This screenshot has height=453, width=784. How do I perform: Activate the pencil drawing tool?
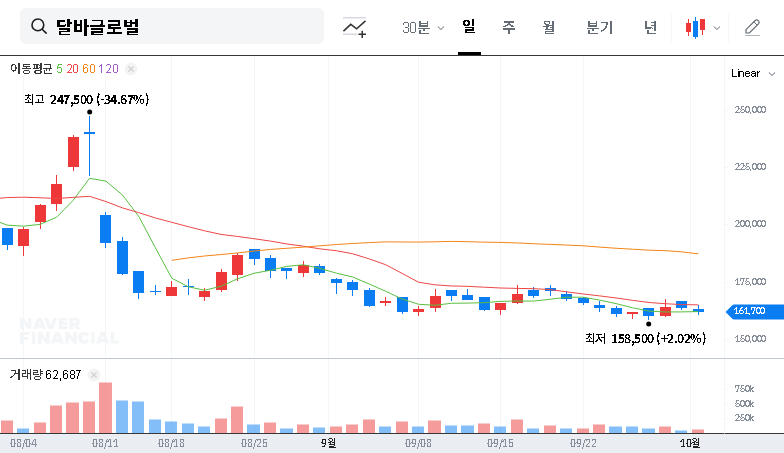click(752, 28)
